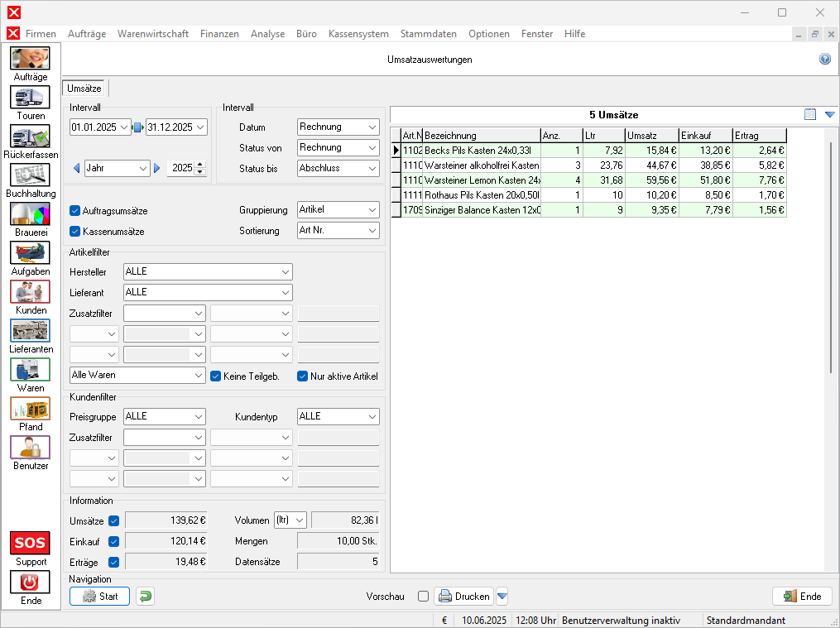Open the Kassensystem menu

358,34
